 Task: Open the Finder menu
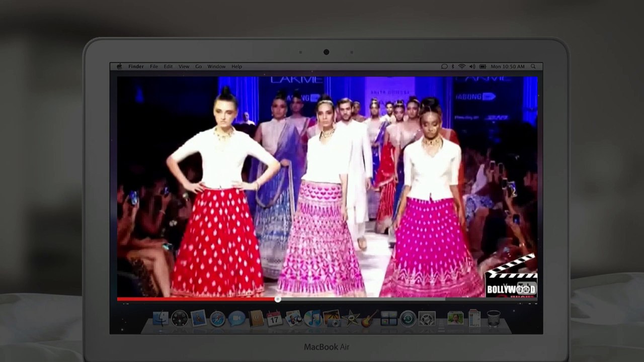(x=136, y=66)
